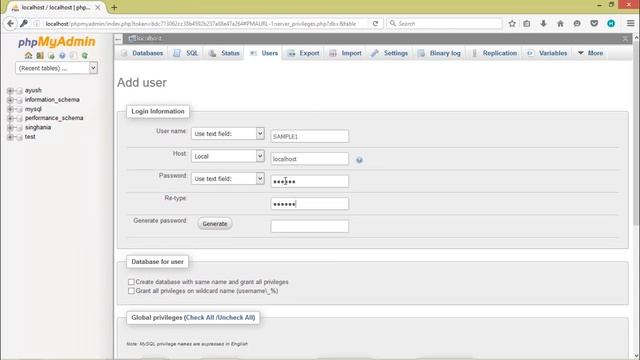
Task: Open Password Use text field dropdown
Action: [228, 178]
